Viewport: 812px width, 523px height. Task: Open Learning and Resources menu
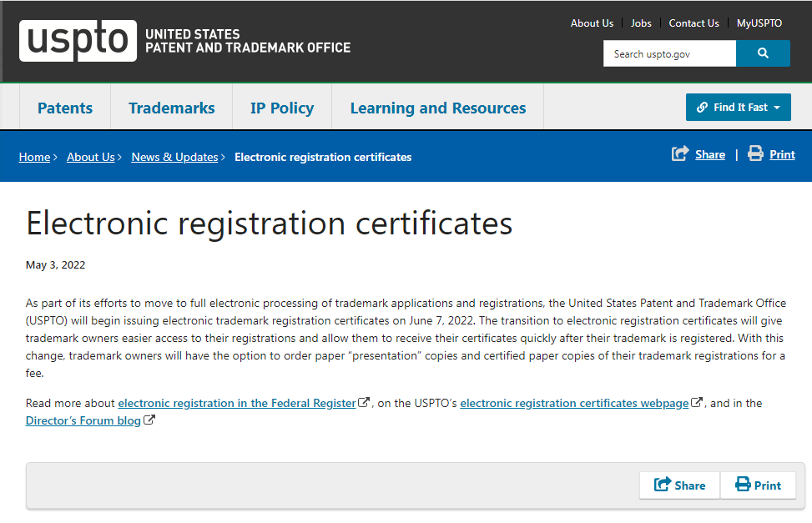(438, 108)
